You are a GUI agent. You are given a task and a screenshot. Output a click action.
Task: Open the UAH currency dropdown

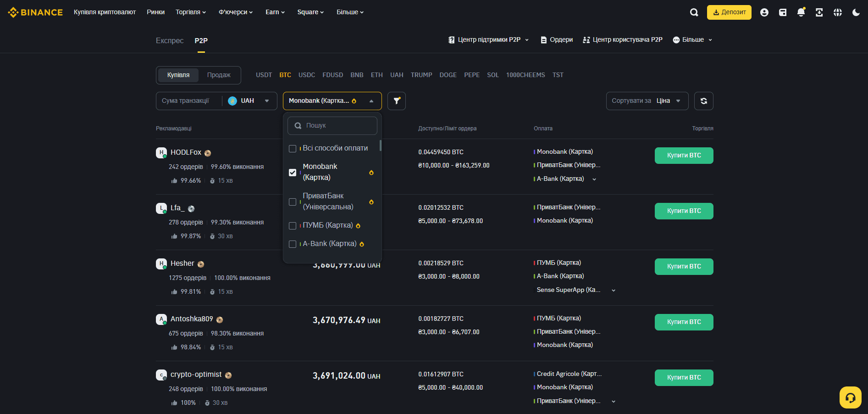249,101
